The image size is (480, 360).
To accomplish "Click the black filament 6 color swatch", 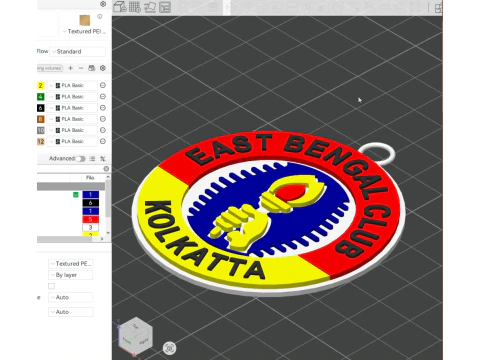I will (40, 108).
